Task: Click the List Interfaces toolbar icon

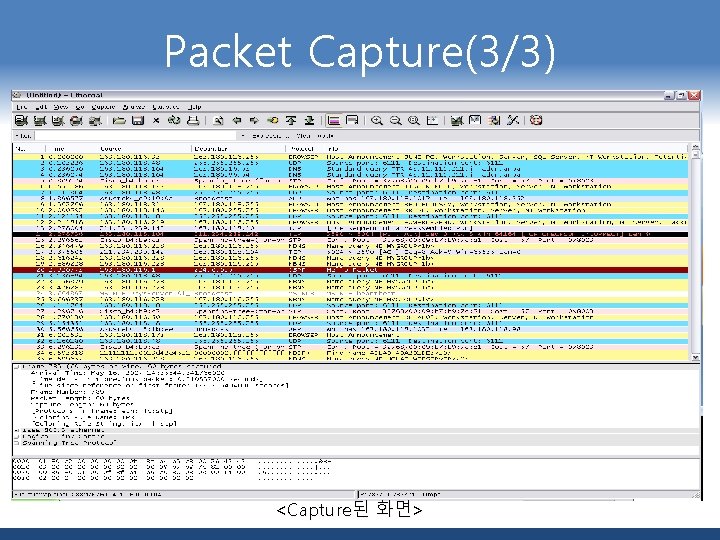Action: pos(21,121)
